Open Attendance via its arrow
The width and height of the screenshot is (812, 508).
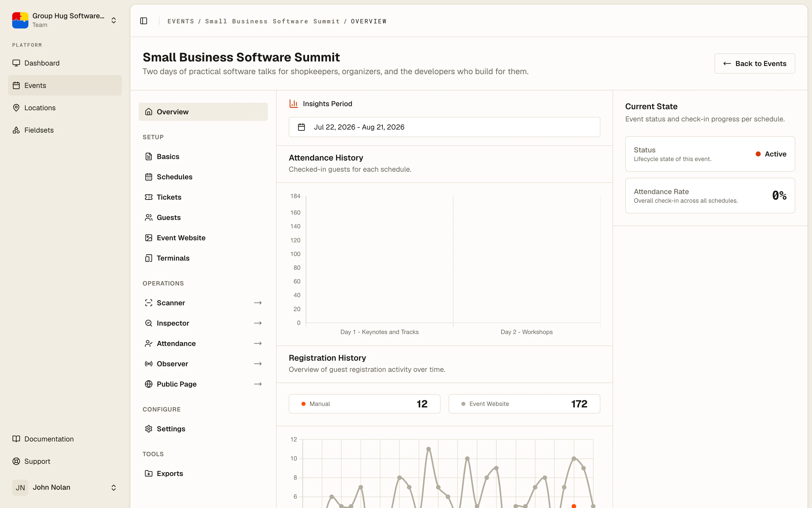258,343
